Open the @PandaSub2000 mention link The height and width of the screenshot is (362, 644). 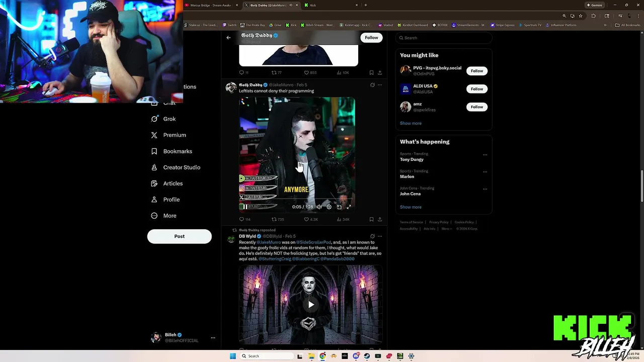tap(338, 259)
